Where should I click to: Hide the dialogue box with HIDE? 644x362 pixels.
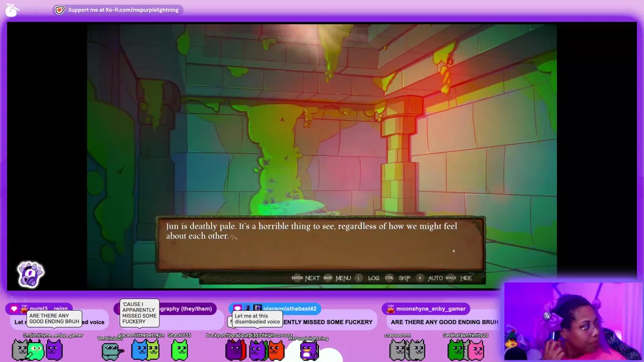466,278
